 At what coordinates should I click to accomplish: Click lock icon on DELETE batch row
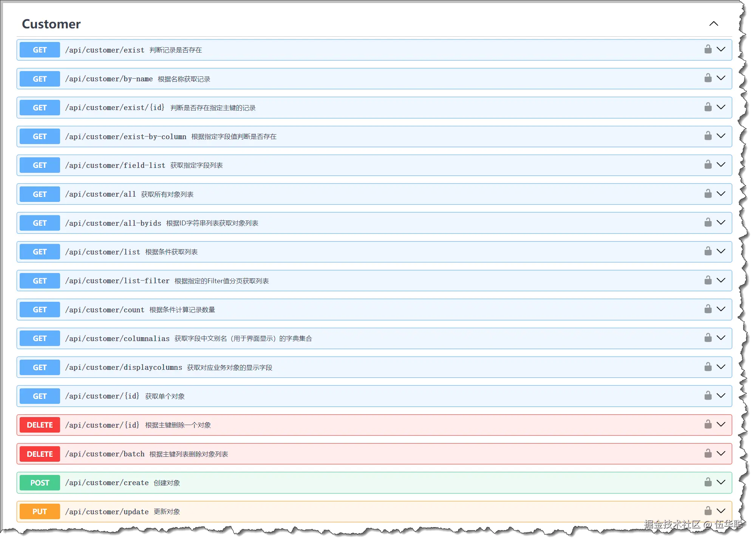(x=708, y=454)
